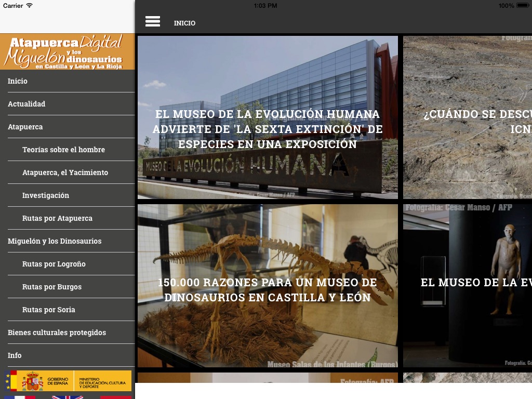Tap the 100% battery percentage text

506,5
